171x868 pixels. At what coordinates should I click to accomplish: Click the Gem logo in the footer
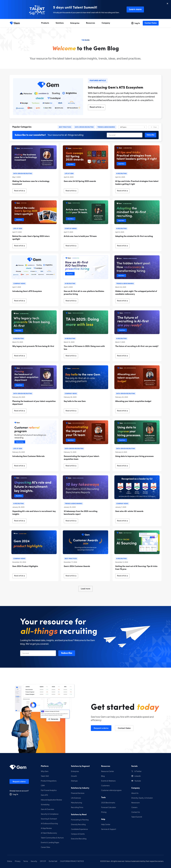18,767
